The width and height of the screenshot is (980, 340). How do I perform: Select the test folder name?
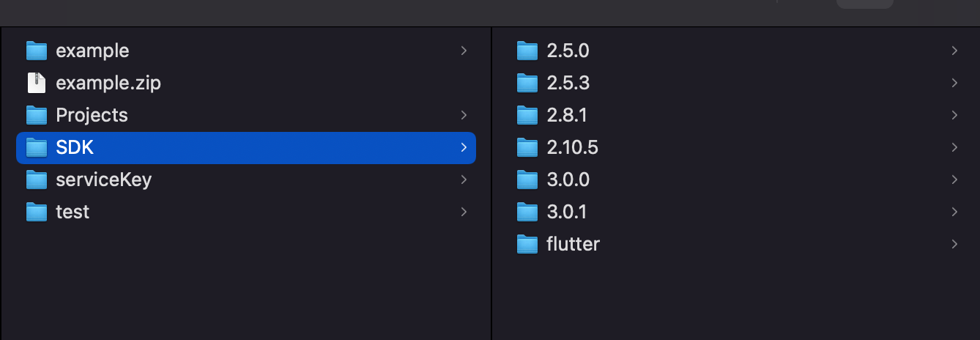click(73, 212)
